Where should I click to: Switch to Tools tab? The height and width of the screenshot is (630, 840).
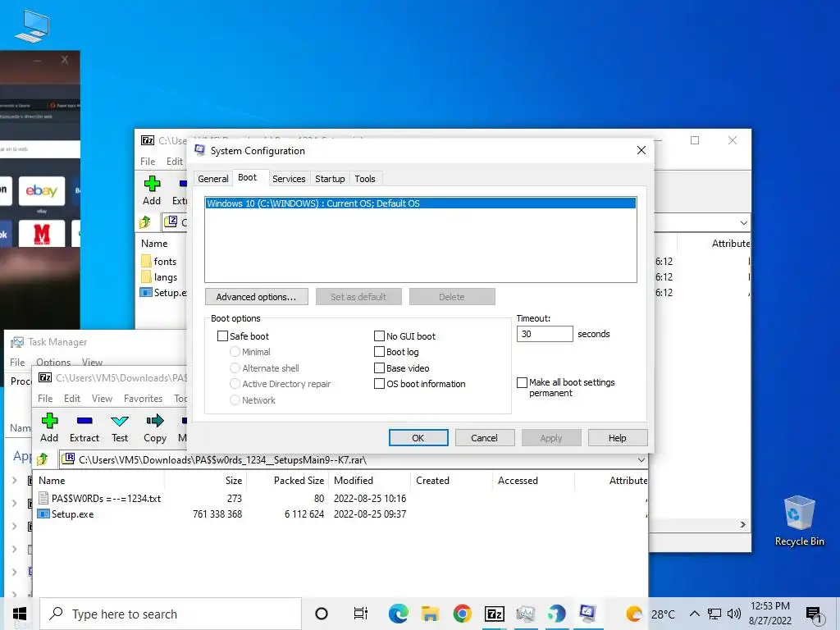pos(365,178)
